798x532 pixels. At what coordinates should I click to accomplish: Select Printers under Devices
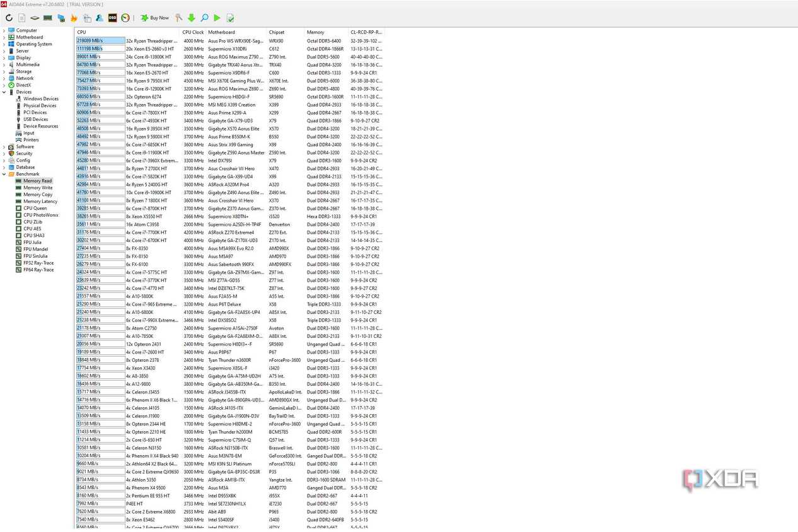(31, 140)
